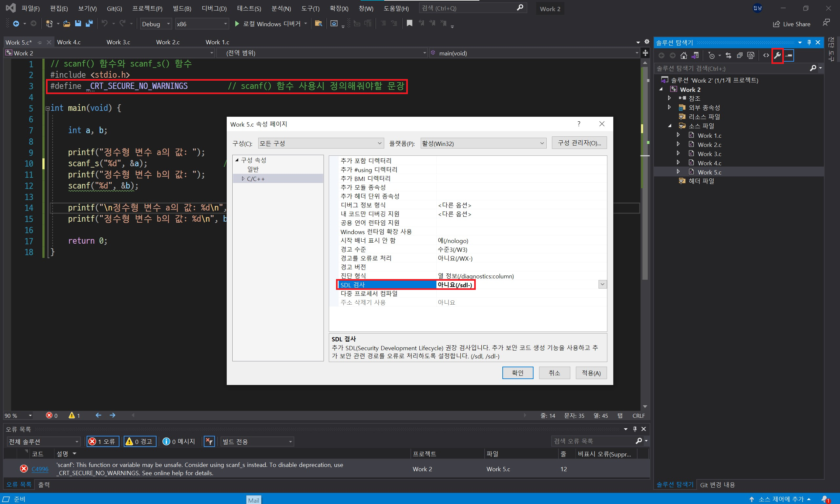Toggle bookmark with the bookmark toolbar icon
Screen dimensions: 840x504
(x=409, y=23)
